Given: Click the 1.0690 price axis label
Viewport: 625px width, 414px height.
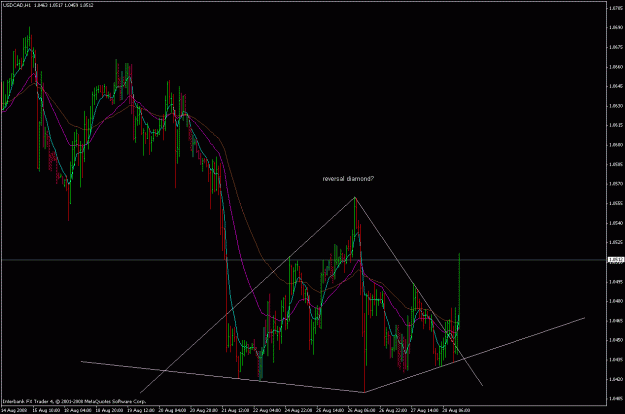Looking at the screenshot, I should tap(616, 27).
